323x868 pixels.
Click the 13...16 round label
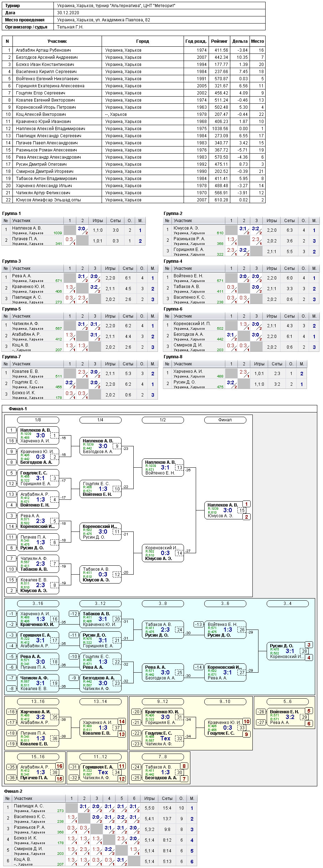[x=38, y=702]
